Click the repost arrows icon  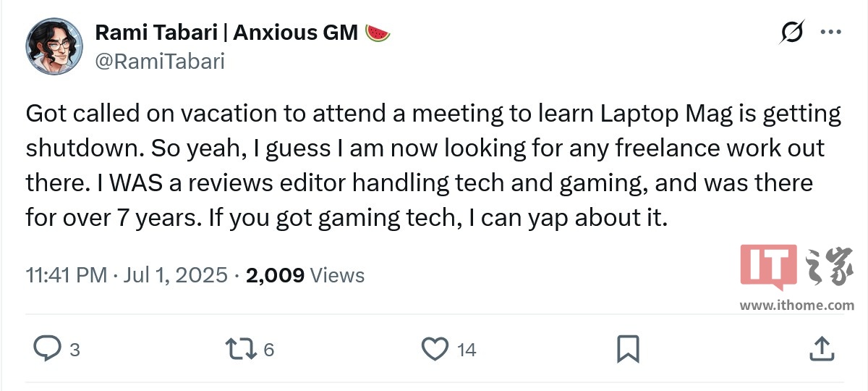[241, 349]
